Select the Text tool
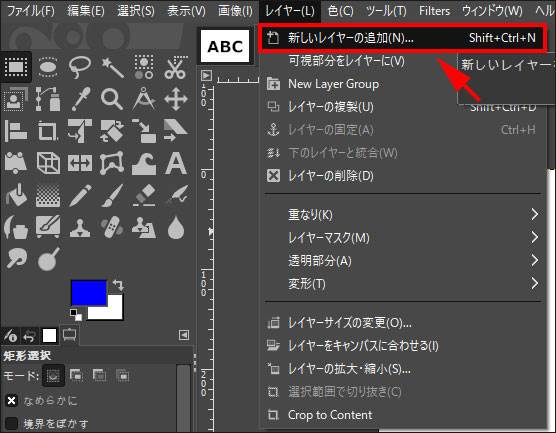Image resolution: width=556 pixels, height=433 pixels. (x=176, y=163)
